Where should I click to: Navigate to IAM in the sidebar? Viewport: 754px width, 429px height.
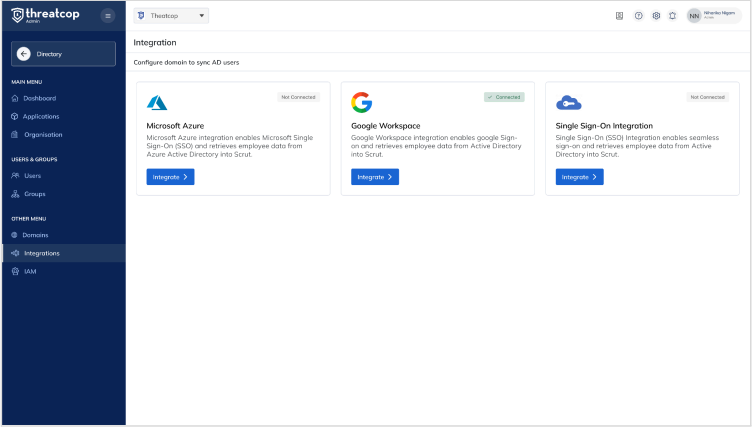[x=30, y=271]
